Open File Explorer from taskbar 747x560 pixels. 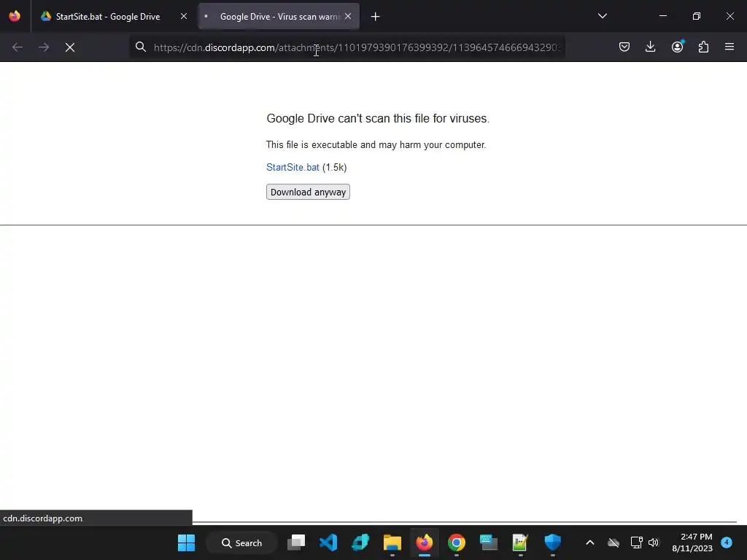pos(392,542)
